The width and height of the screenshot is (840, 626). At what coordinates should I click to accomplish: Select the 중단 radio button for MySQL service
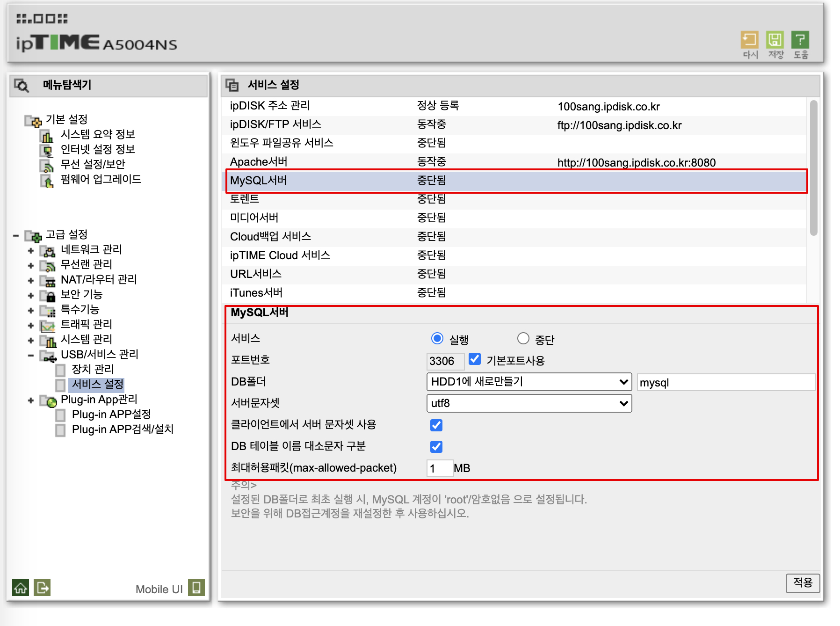coord(523,338)
